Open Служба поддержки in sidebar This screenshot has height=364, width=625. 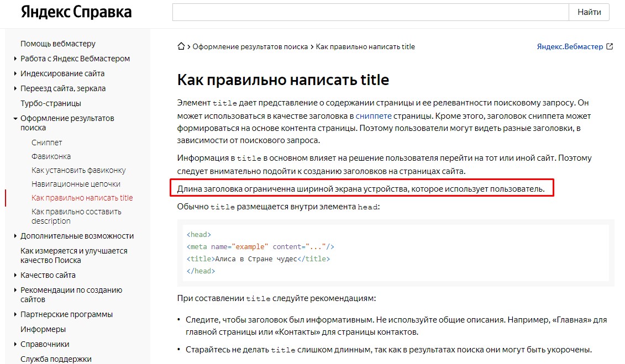56,359
